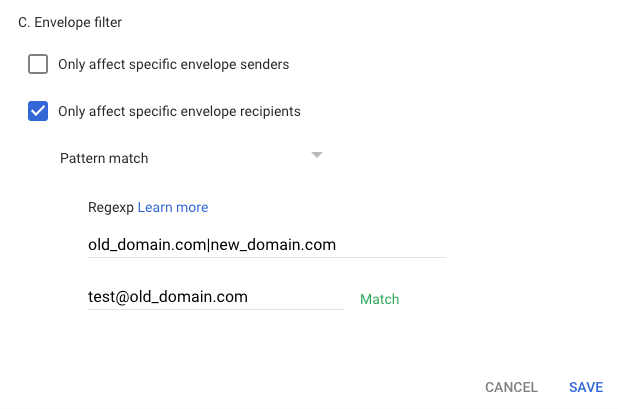Click the 'Pattern match' selected value text

click(104, 158)
